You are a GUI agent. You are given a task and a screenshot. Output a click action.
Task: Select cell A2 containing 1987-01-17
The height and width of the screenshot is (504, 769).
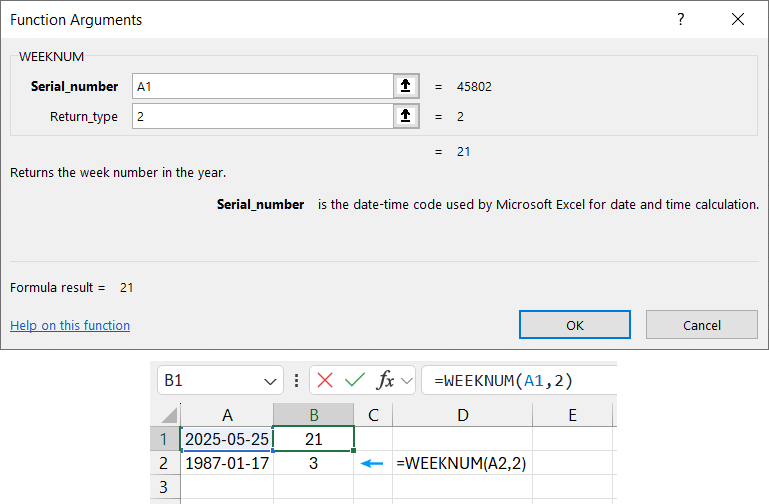tap(227, 464)
